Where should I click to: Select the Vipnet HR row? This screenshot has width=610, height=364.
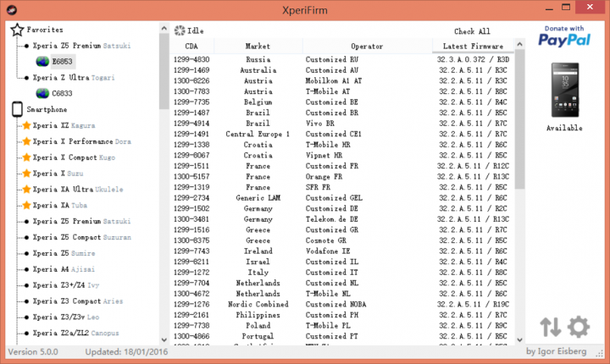342,155
